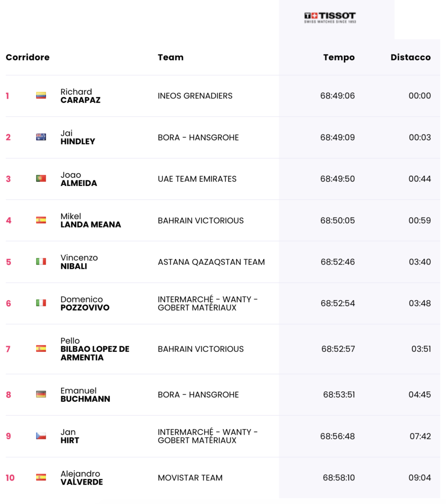The height and width of the screenshot is (504, 446).
Task: Click the Tempo column header
Action: pos(339,57)
